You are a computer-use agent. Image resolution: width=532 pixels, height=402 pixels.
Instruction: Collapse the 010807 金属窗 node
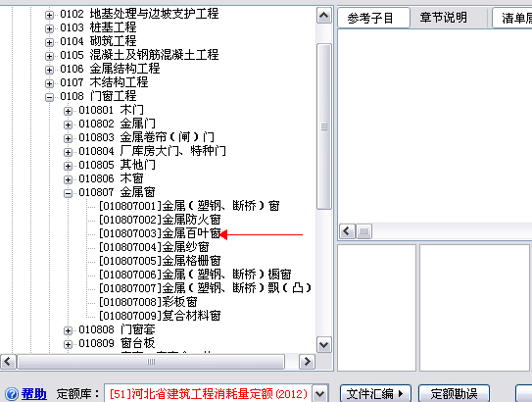click(x=68, y=193)
